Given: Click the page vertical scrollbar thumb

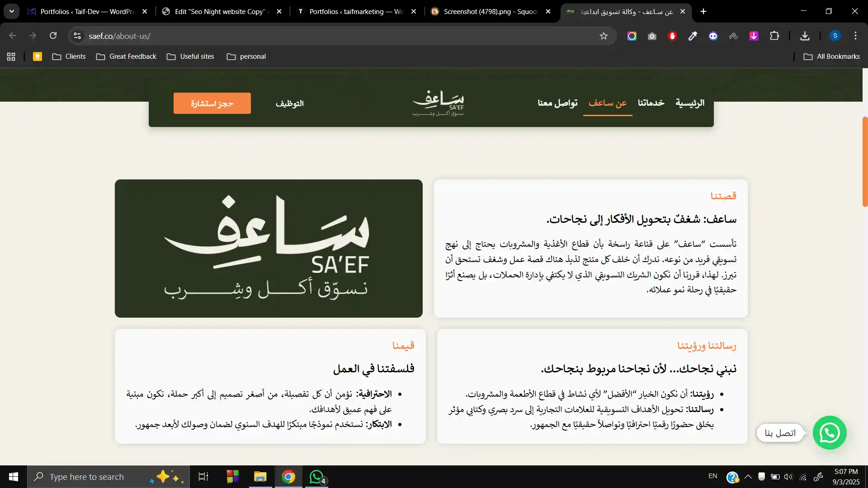Looking at the screenshot, I should [865, 162].
